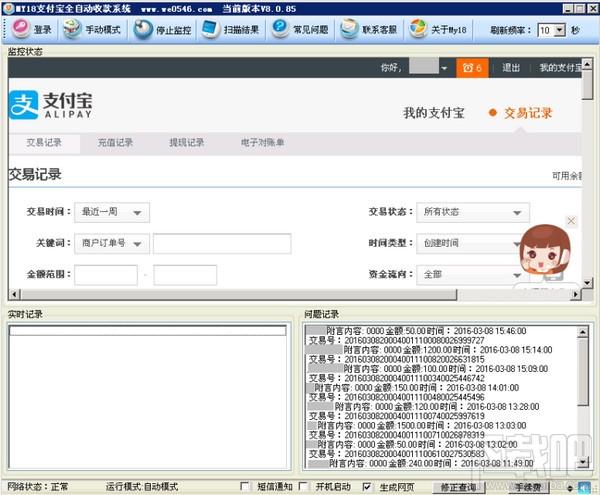Image resolution: width=600 pixels, height=495 pixels.
Task: Open 我的支付宝 main navigation item
Action: pyautogui.click(x=434, y=113)
